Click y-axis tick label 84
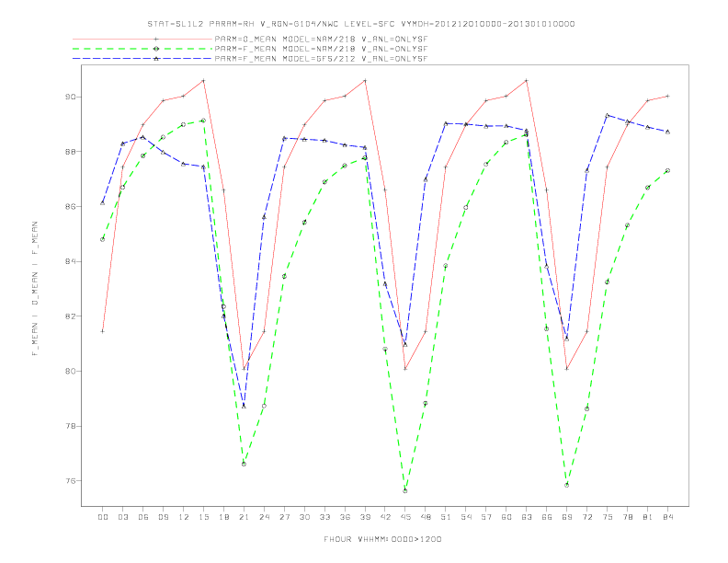Image resolution: width=728 pixels, height=563 pixels. (x=71, y=261)
